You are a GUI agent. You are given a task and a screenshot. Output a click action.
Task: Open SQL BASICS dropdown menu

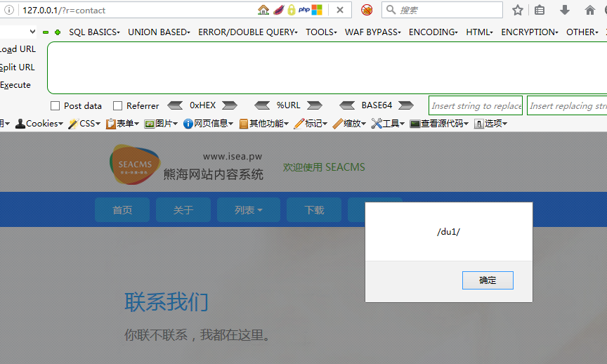pyautogui.click(x=94, y=32)
